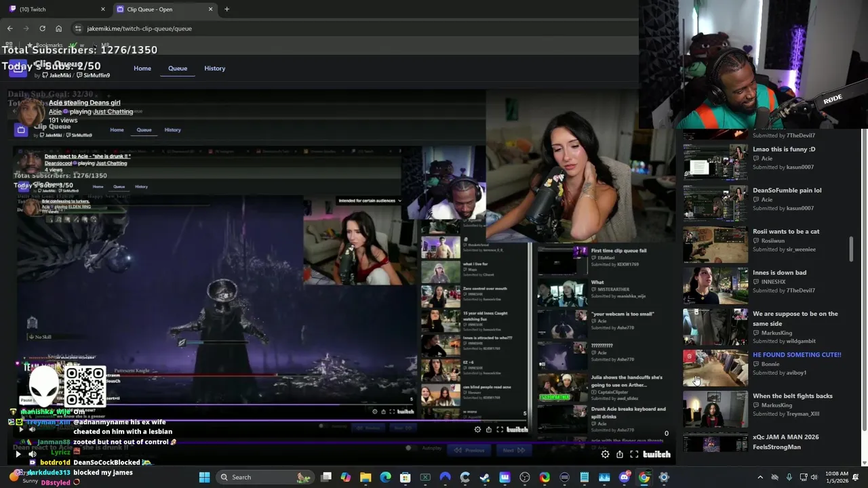
Task: Click the address bar URL
Action: 140,28
